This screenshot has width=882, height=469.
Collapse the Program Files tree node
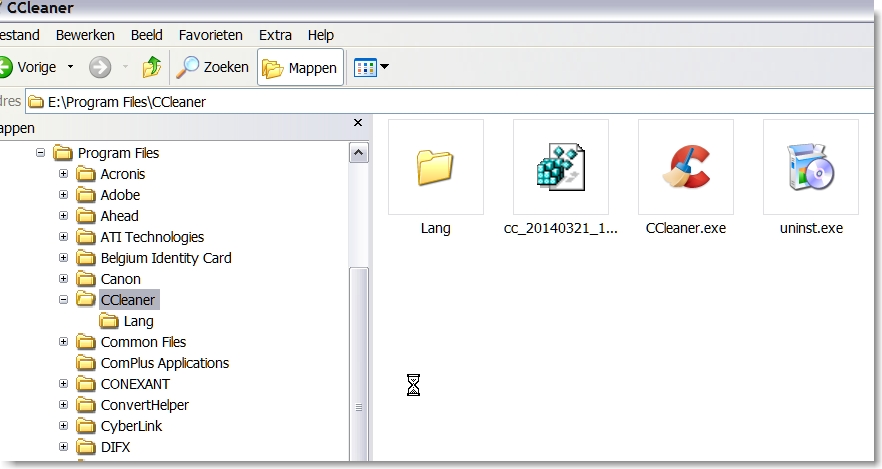point(40,152)
